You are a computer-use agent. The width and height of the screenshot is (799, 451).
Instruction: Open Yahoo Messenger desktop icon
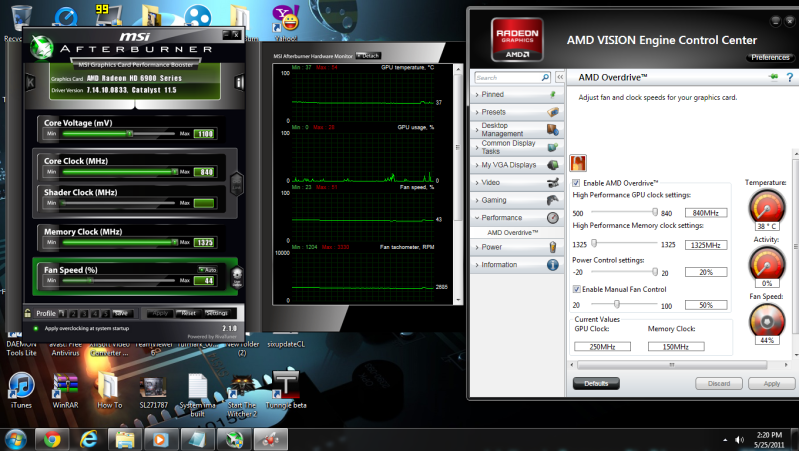click(285, 23)
